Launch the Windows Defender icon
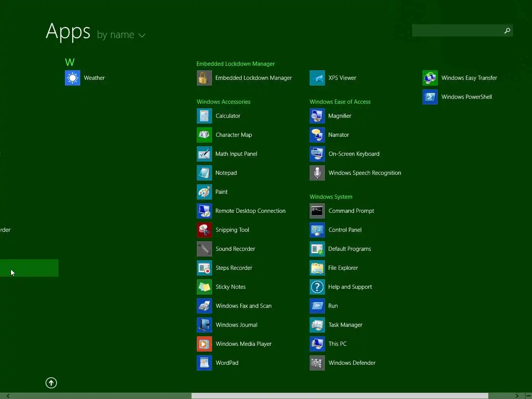Screen dimensions: 532x399 317,363
